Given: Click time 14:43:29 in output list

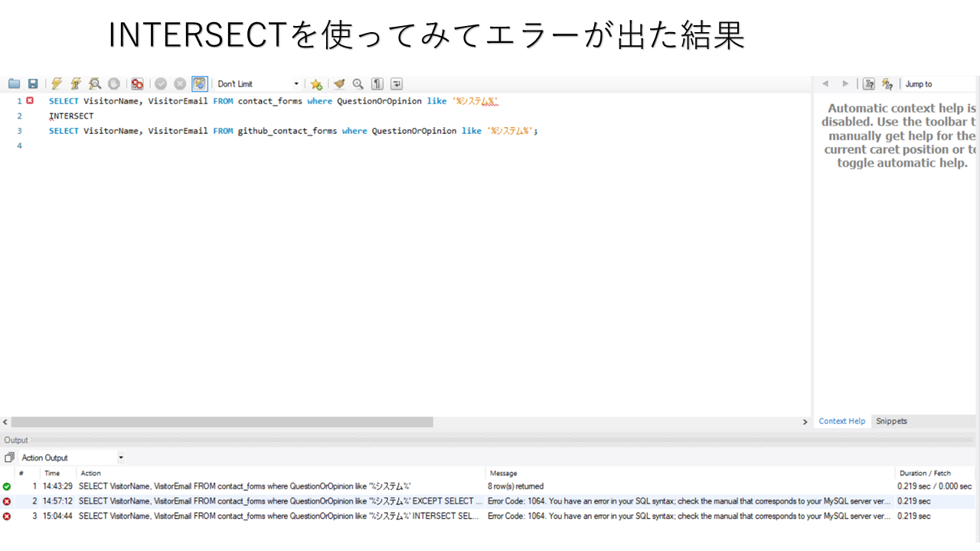Looking at the screenshot, I should click(x=57, y=487).
